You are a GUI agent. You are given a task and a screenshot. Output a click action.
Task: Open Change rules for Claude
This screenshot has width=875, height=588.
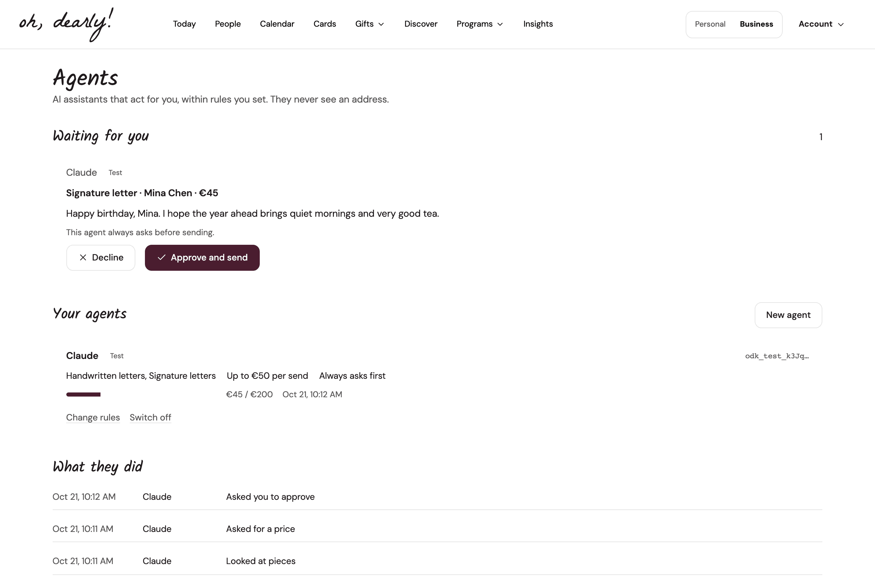click(93, 417)
